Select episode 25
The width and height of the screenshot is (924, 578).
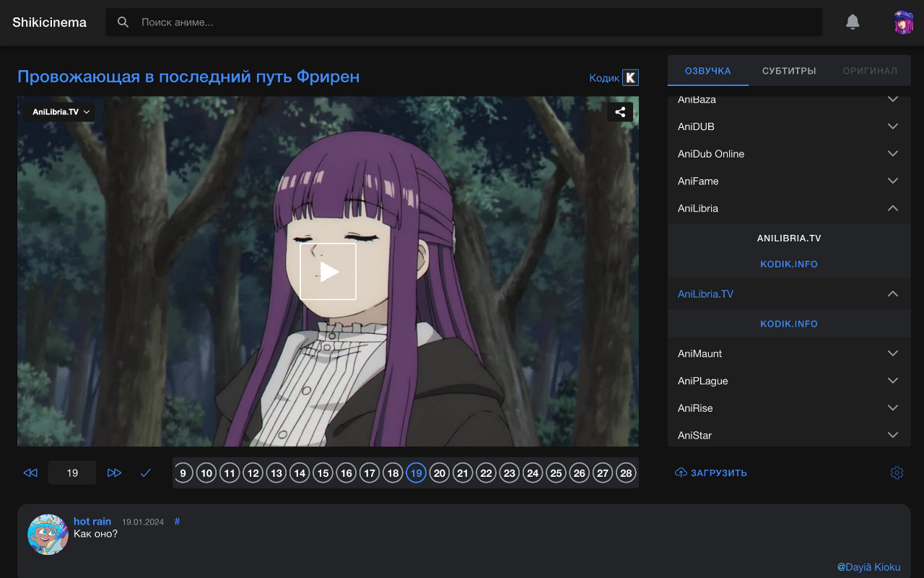556,473
